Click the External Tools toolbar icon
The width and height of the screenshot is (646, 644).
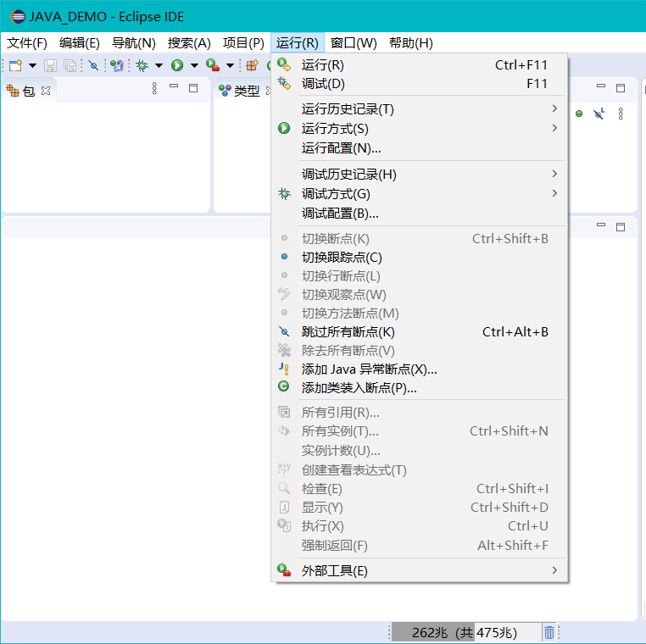coord(213,65)
